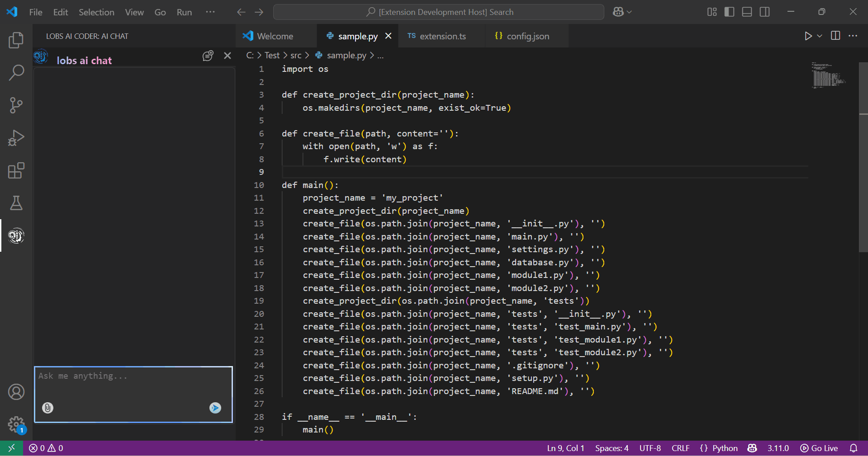868x456 pixels.
Task: Open the Run Python File dropdown chevron
Action: click(820, 36)
